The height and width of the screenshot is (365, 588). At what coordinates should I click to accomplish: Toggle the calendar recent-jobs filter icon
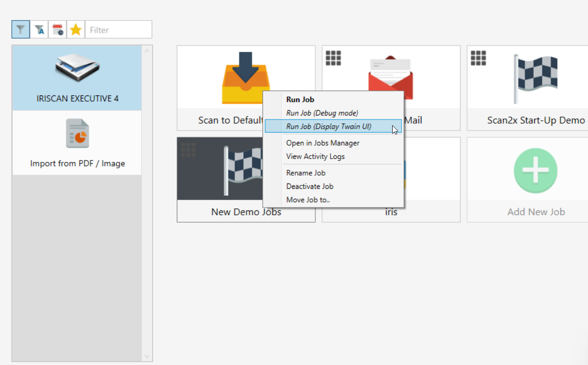pos(58,30)
